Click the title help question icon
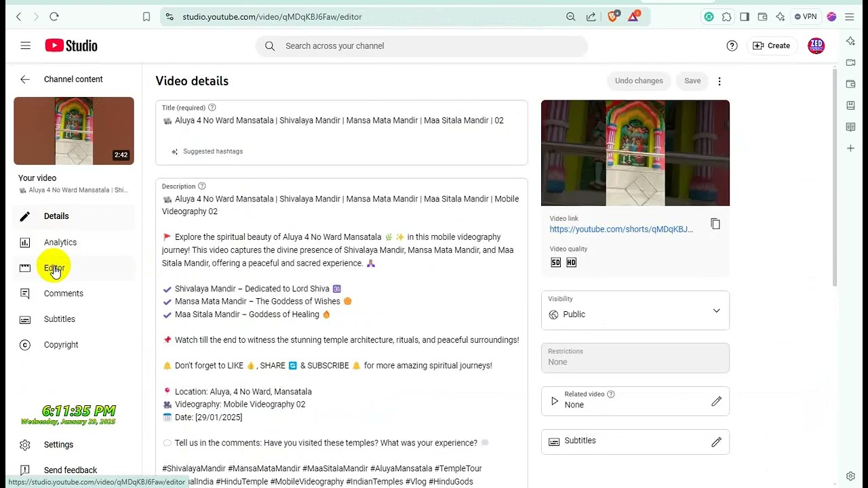 pyautogui.click(x=212, y=108)
